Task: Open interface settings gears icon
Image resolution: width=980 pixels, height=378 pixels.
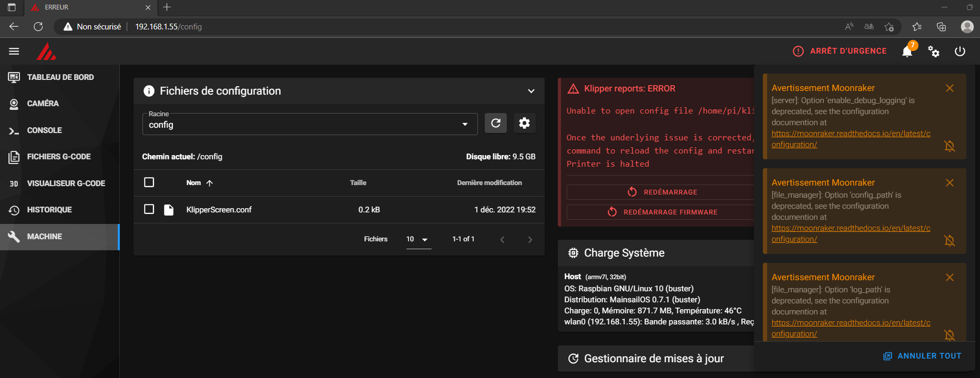Action: [934, 51]
